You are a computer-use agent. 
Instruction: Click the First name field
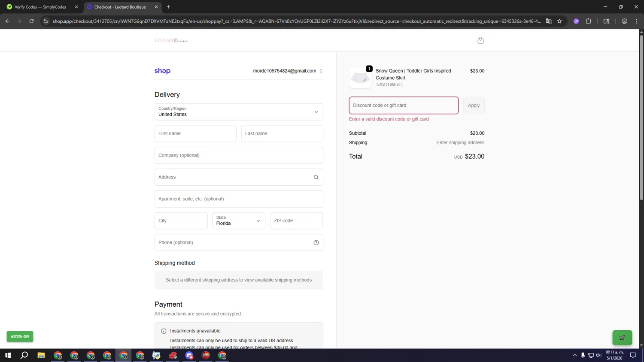[x=195, y=134]
